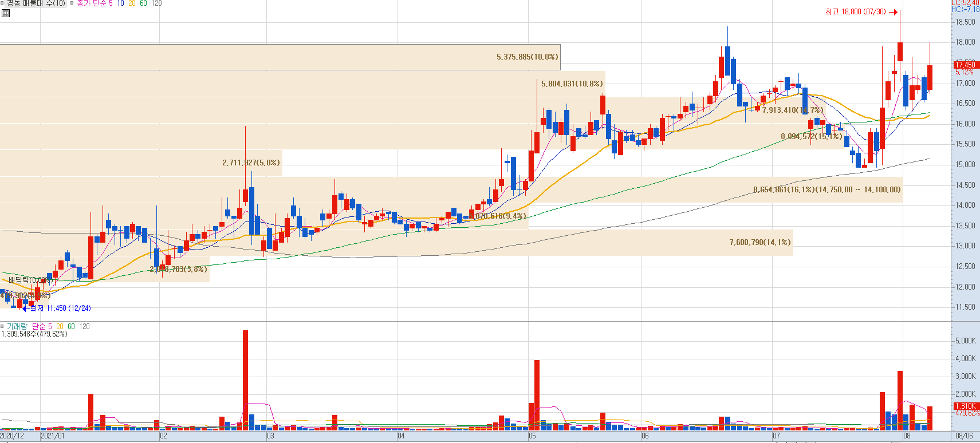
Task: Click the grid table icon below indicator legend
Action: click(x=6, y=13)
